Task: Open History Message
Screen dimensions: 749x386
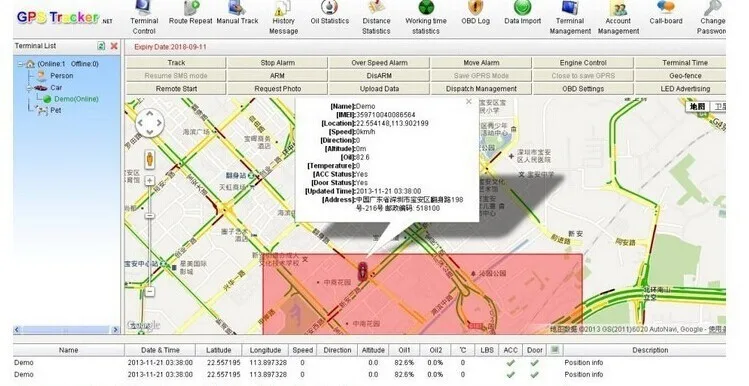Action: pyautogui.click(x=283, y=18)
